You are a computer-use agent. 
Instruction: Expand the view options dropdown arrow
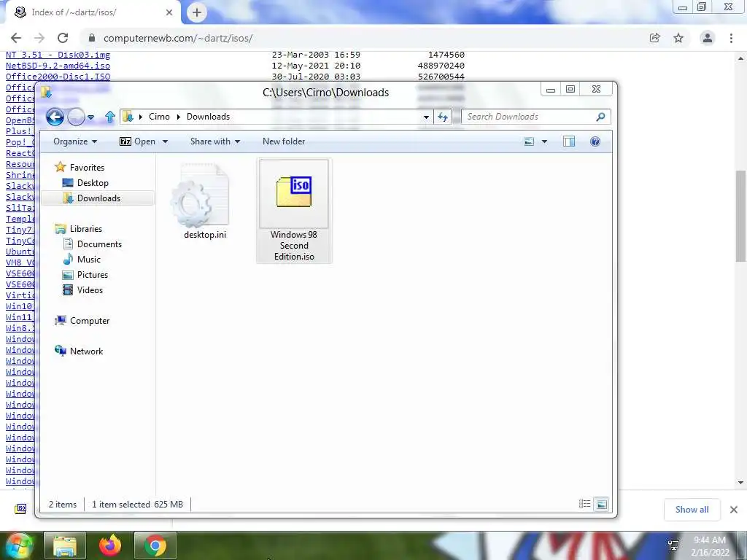[544, 141]
